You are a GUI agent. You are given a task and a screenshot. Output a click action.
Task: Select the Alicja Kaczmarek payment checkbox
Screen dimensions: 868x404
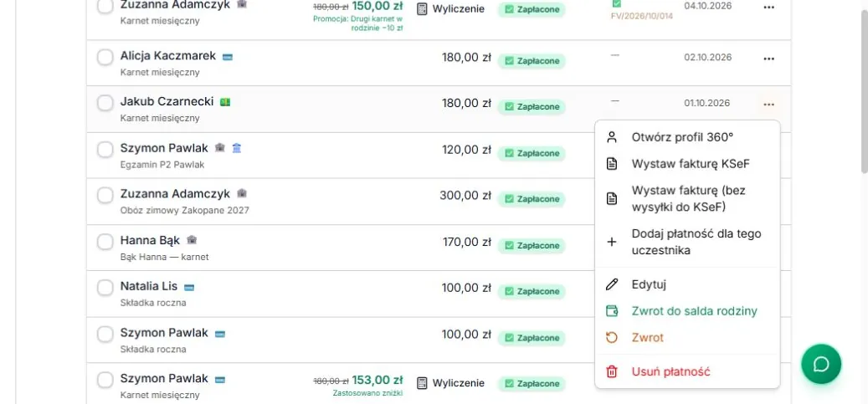[105, 57]
